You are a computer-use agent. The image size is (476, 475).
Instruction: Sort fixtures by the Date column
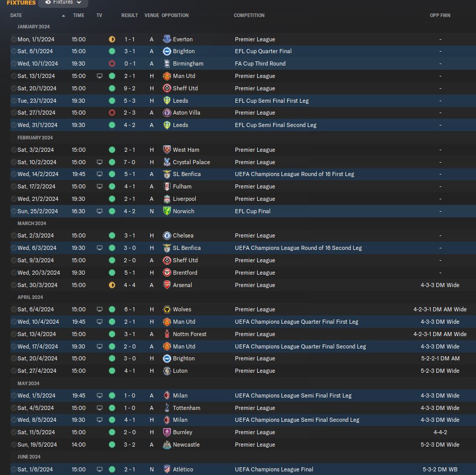[x=16, y=15]
